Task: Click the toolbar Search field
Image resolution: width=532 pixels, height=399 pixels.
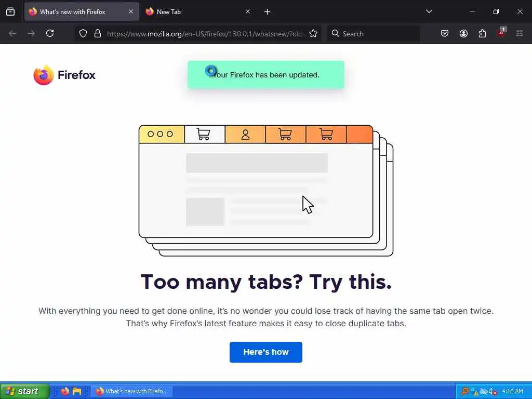Action: coord(373,34)
